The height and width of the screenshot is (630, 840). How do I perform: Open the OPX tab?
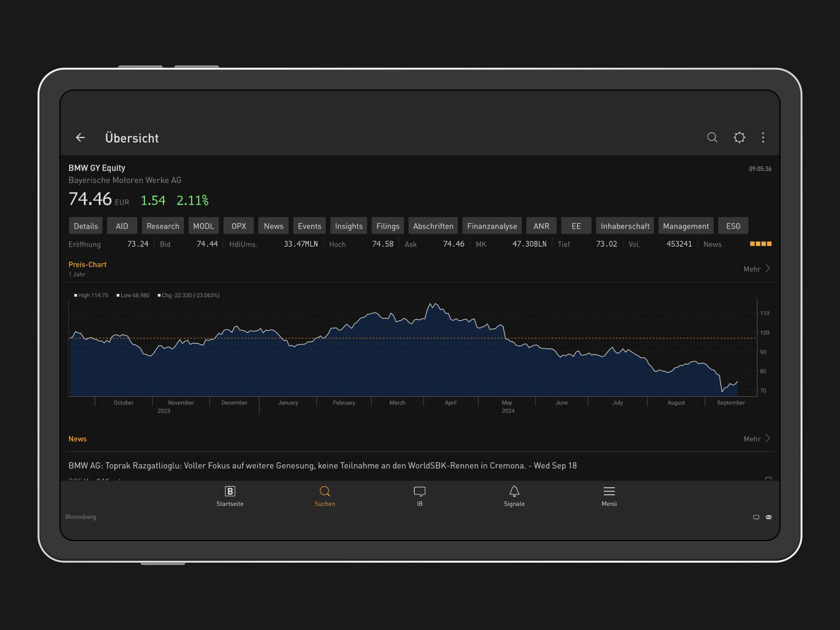(238, 226)
